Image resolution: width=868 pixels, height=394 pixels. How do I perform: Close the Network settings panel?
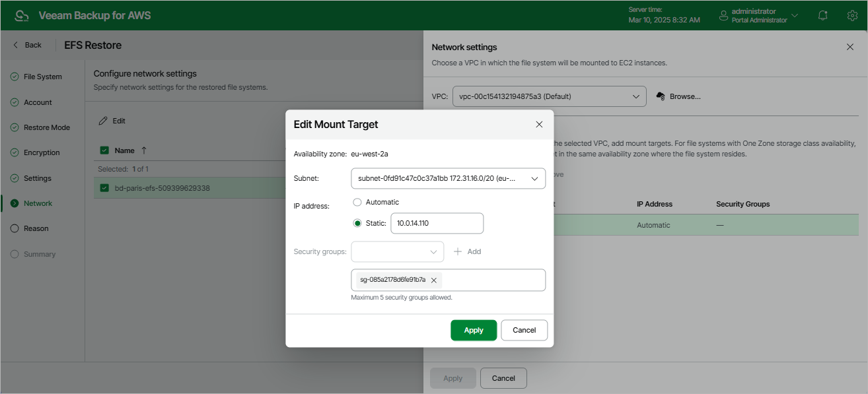pos(850,47)
